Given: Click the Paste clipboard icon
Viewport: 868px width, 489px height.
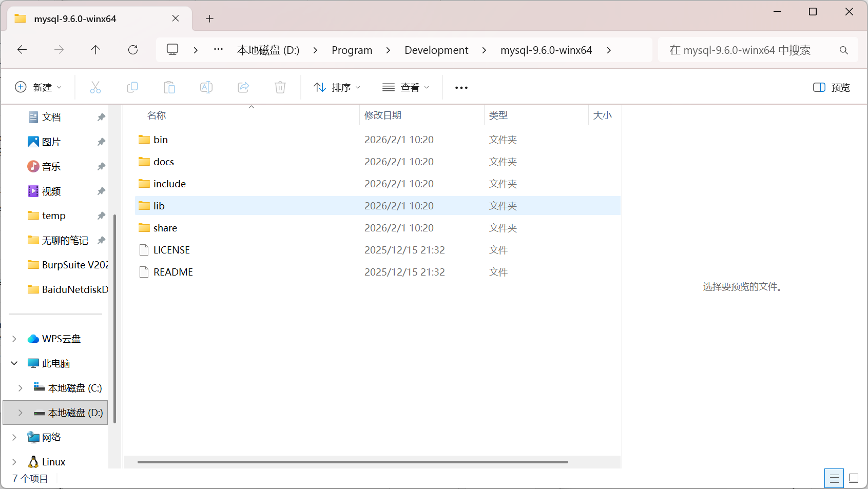Looking at the screenshot, I should tap(169, 87).
